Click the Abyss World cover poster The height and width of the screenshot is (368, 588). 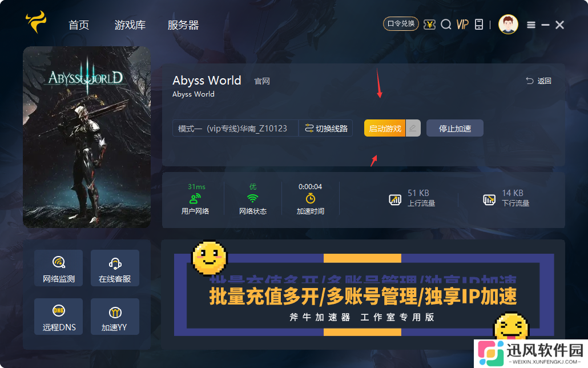pos(87,137)
